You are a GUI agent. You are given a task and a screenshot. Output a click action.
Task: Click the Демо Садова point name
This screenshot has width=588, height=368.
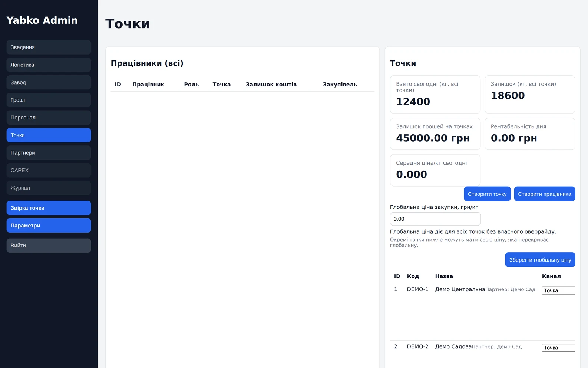[453, 346]
